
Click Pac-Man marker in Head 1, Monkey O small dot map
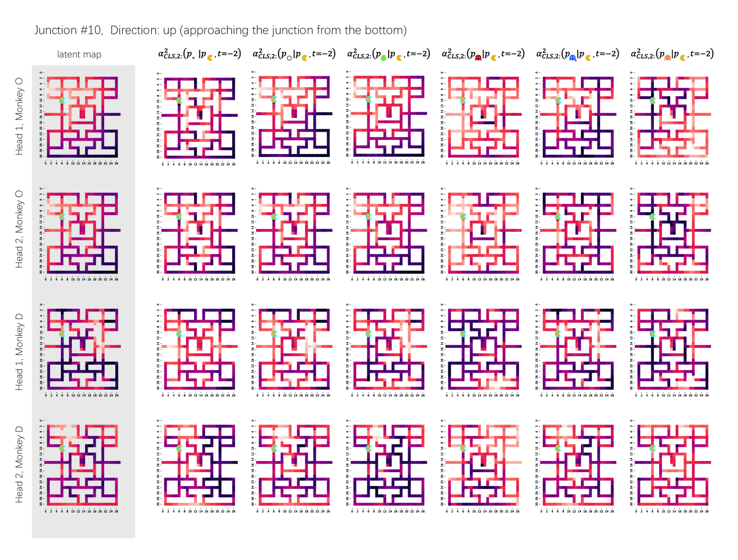[x=179, y=100]
